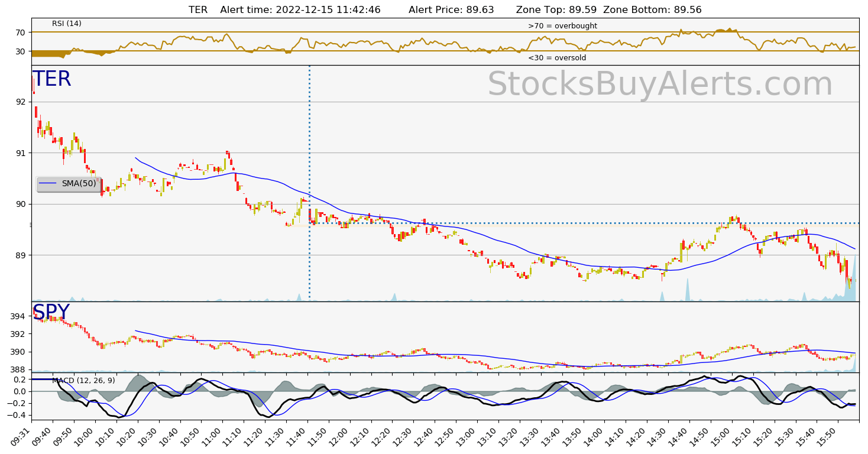Click the RSI 30 axis label
Screen dimensions: 868x454
click(21, 51)
